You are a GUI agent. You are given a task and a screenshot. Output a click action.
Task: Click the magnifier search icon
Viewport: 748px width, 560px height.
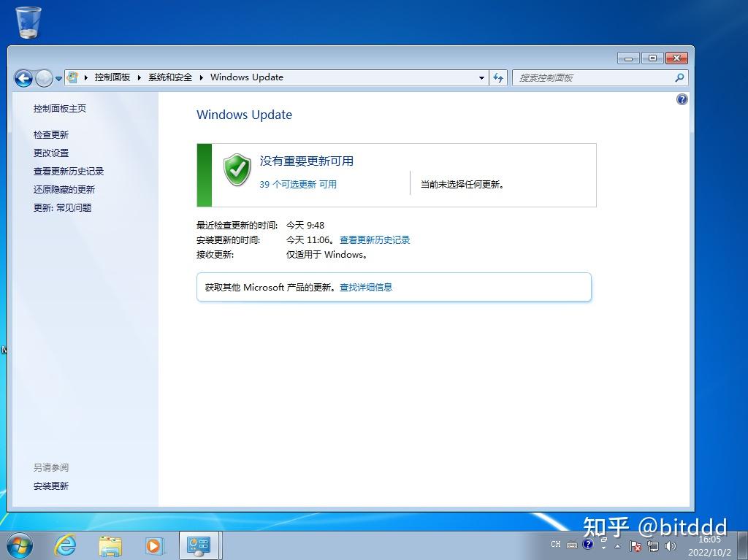point(680,77)
